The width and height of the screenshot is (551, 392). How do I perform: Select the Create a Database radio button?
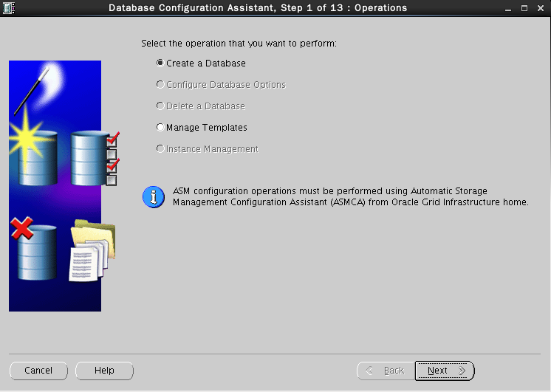(160, 63)
